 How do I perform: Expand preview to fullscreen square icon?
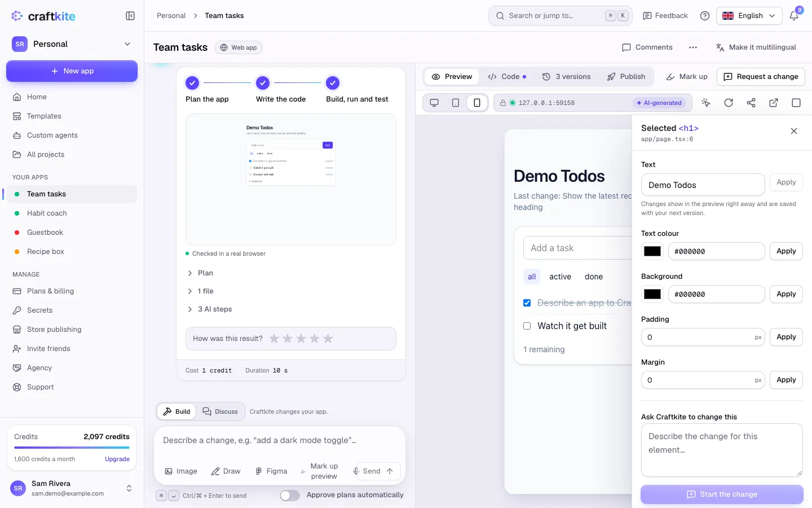point(796,103)
